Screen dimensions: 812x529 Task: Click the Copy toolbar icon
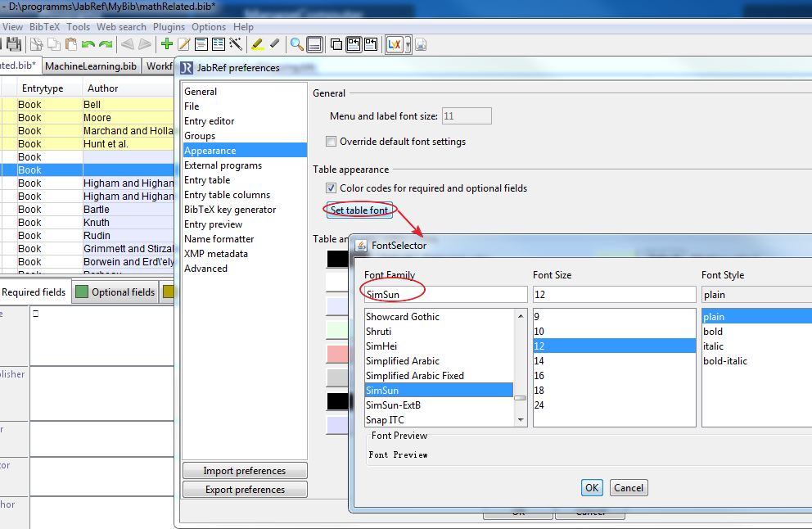tap(54, 44)
